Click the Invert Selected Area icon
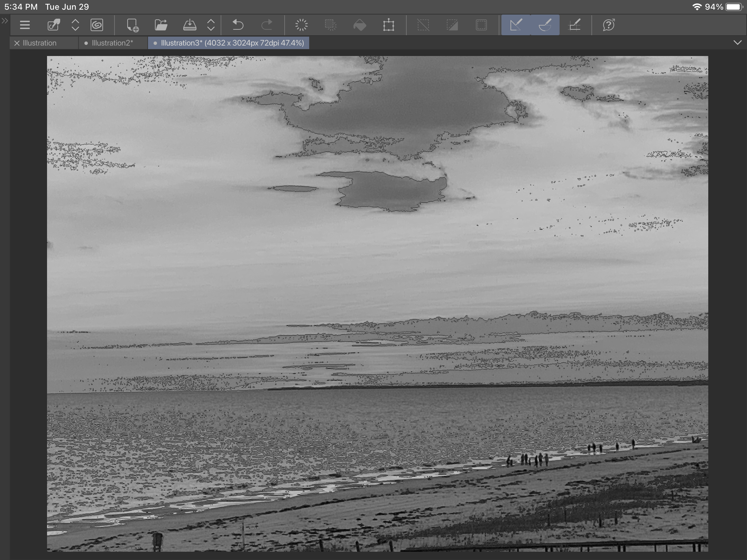 452,25
